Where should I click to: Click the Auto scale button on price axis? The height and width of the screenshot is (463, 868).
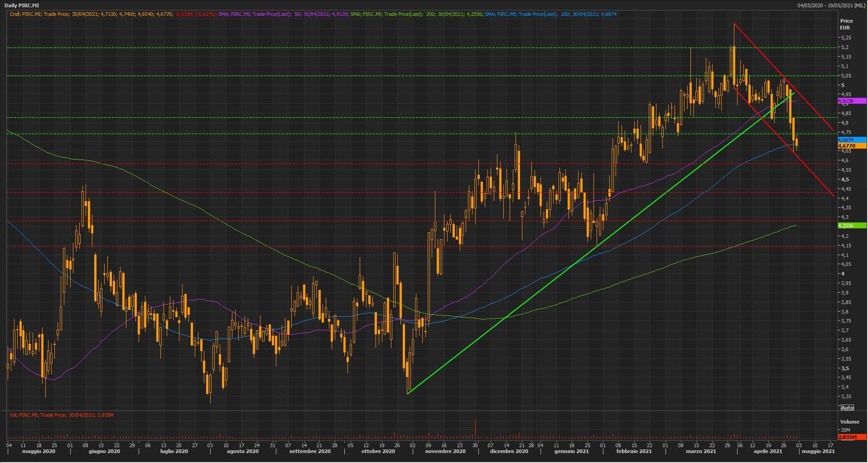point(847,408)
